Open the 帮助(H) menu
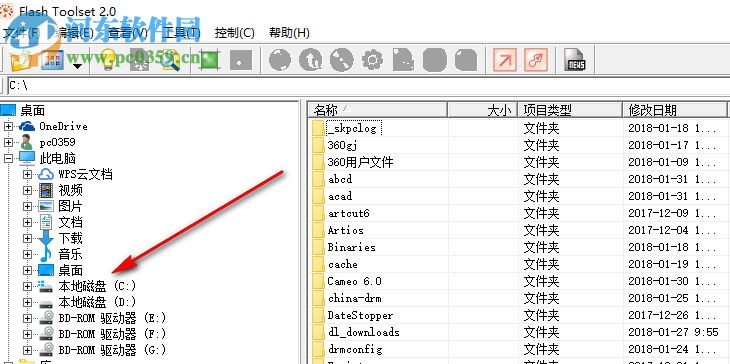This screenshot has width=730, height=364. point(289,33)
